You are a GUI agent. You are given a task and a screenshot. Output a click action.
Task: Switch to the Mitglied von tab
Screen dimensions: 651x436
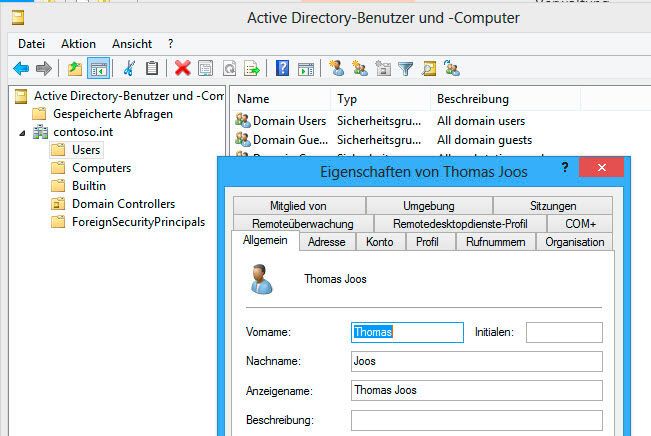click(x=299, y=206)
